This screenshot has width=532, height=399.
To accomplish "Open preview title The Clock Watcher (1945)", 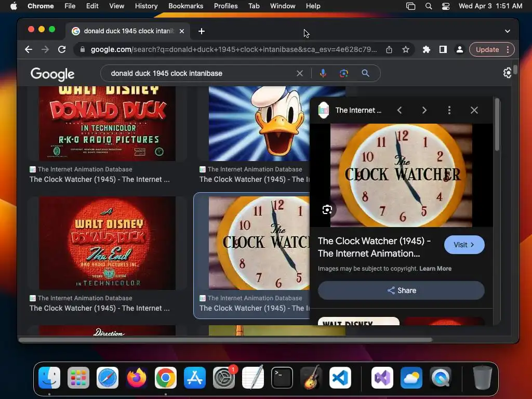I will tap(374, 247).
